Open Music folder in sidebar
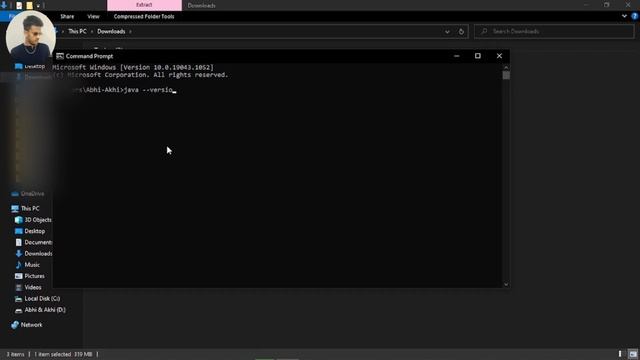640x360 pixels. (27, 265)
